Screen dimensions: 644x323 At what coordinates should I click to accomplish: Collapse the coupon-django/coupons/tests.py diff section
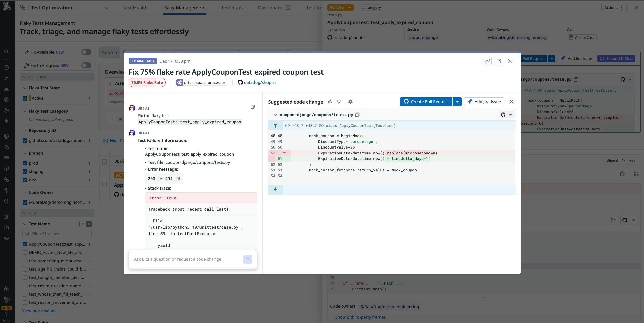tap(275, 115)
